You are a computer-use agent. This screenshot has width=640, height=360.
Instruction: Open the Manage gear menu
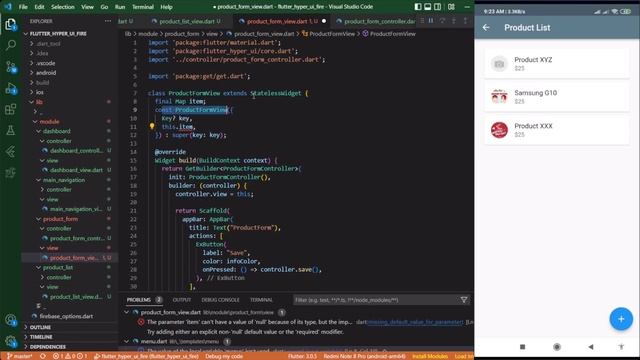click(11, 341)
